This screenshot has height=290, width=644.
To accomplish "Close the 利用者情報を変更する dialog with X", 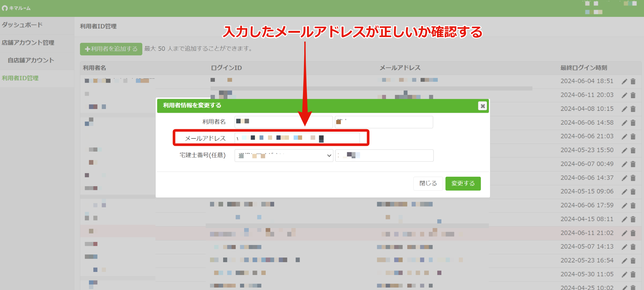I will coord(482,106).
